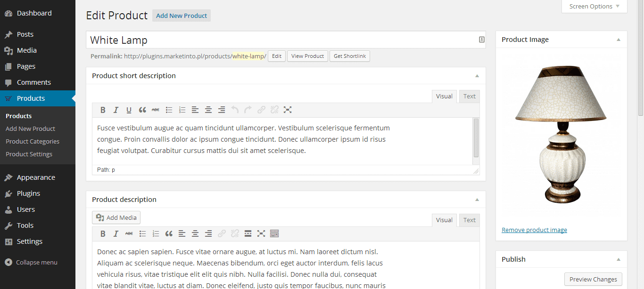The width and height of the screenshot is (644, 289).
Task: Collapse the Product short description panel
Action: 477,76
